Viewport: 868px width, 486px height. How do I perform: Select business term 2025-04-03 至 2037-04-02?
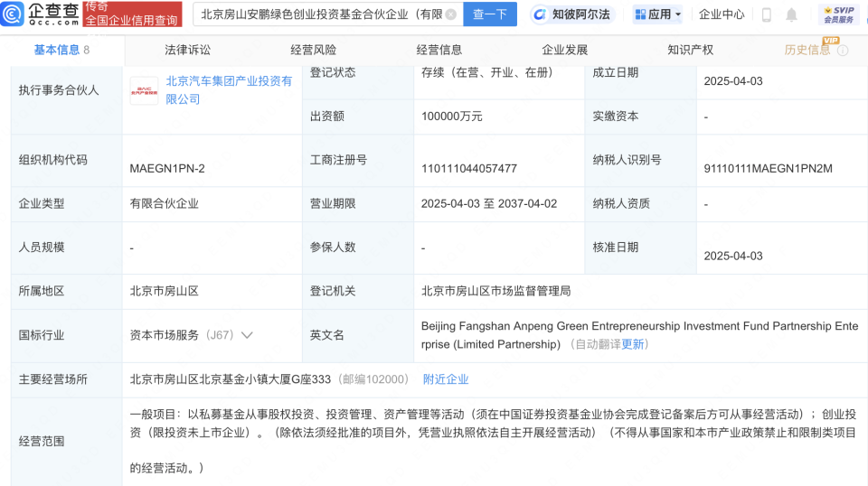[489, 204]
